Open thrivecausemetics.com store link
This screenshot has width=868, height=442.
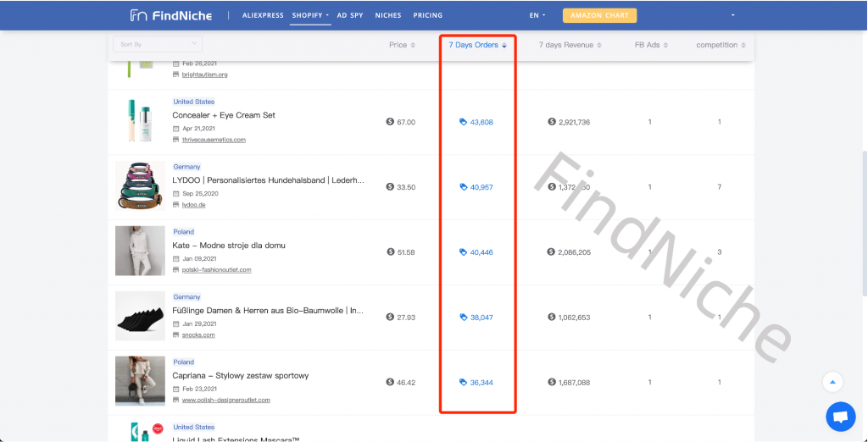tap(214, 140)
